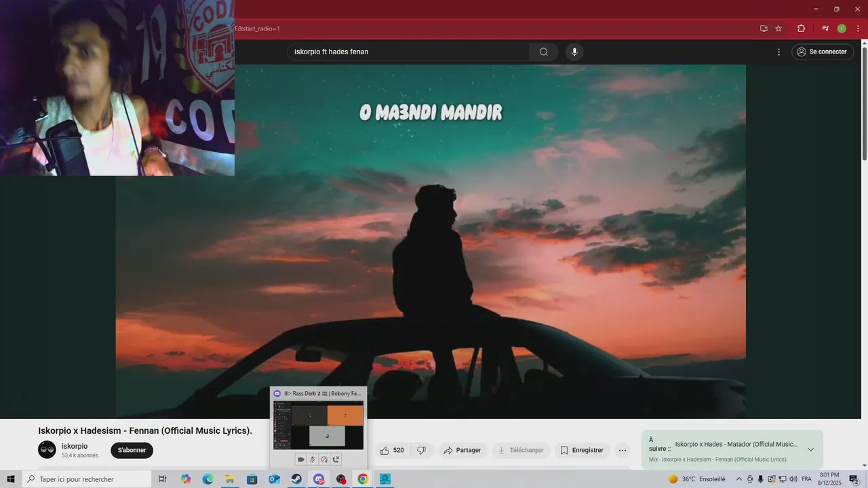Click the Taper ici pour rechercher box
Viewport: 868px width, 488px height.
coord(87,479)
